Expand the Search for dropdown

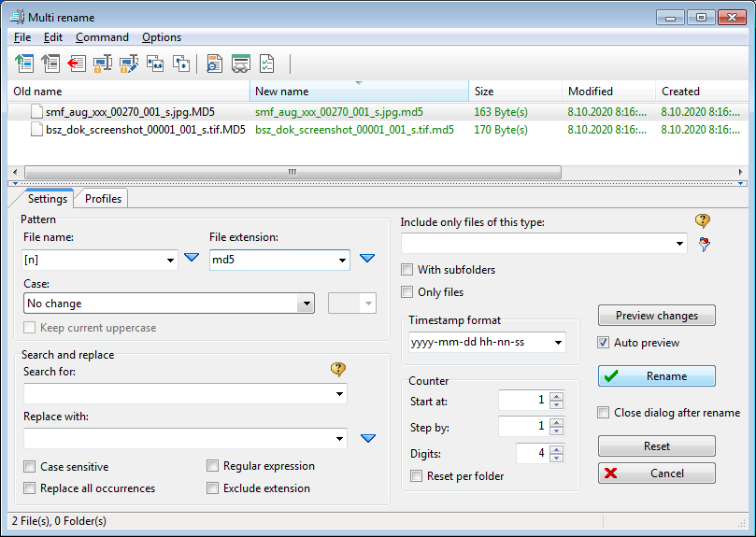click(x=339, y=394)
